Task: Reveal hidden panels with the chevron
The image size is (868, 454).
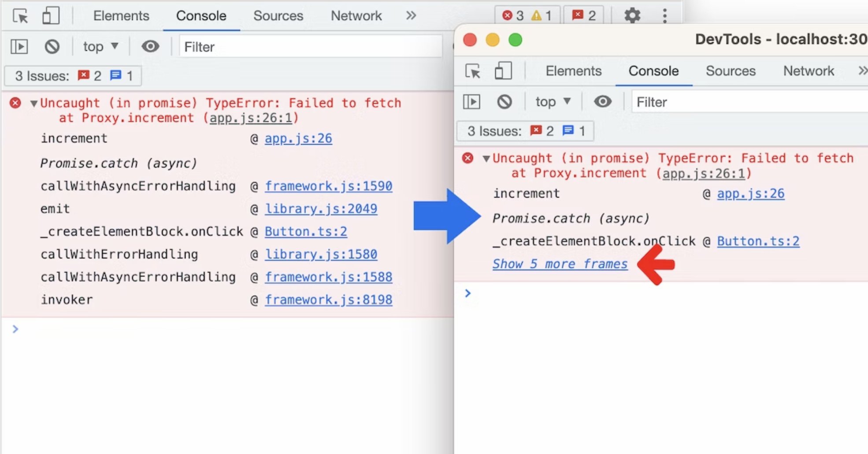Action: 411,15
